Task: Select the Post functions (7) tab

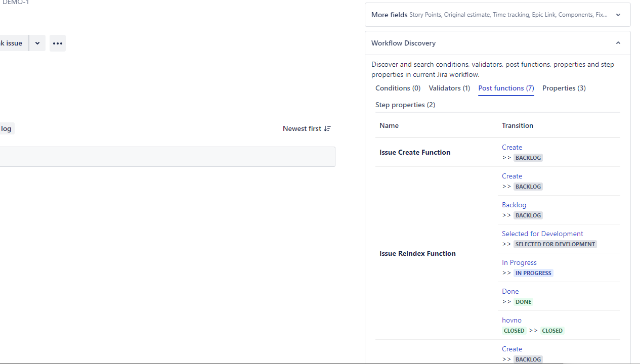Action: point(506,88)
